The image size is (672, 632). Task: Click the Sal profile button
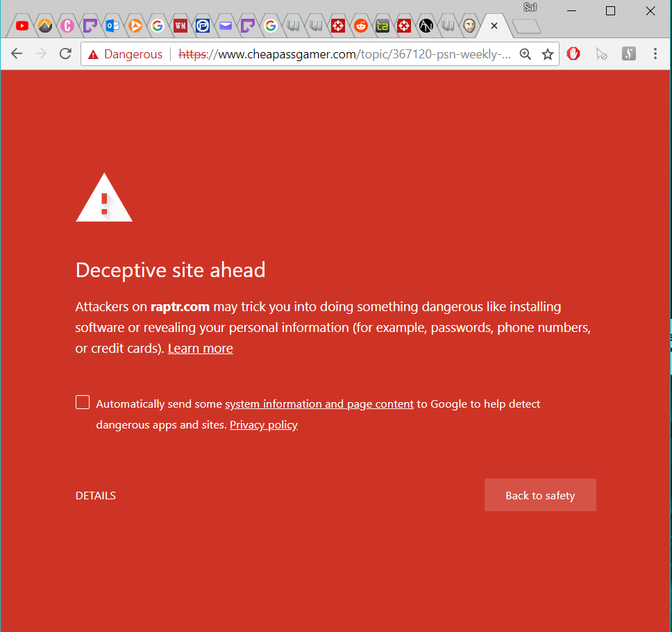click(x=530, y=7)
